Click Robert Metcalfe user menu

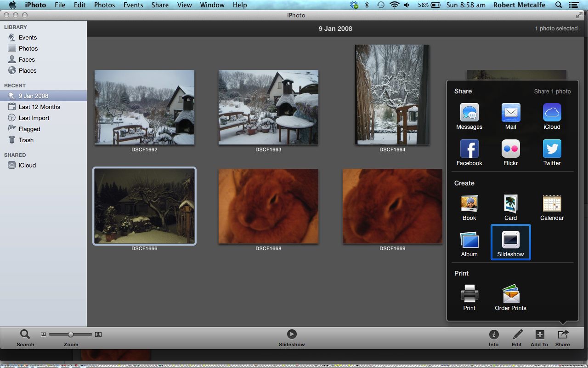519,5
